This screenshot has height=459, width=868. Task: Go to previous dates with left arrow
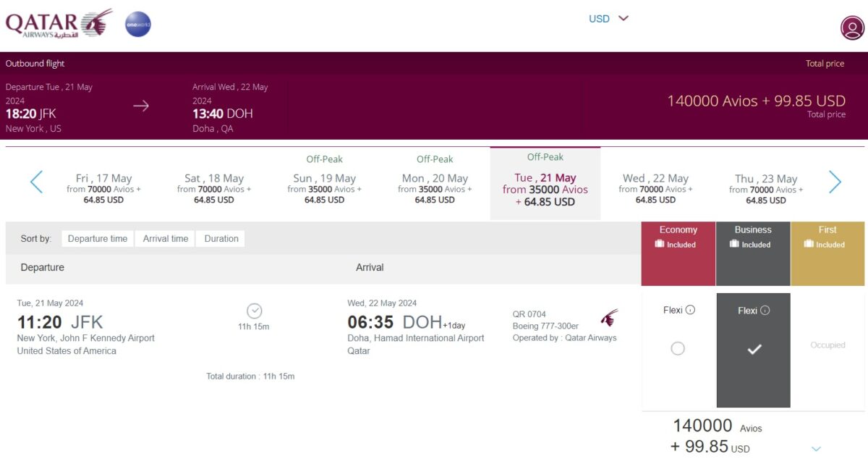click(x=36, y=182)
